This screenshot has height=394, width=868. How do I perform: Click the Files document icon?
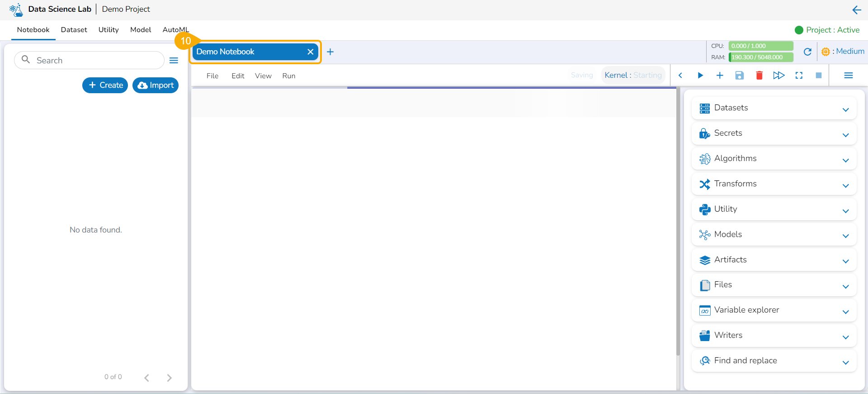coord(705,285)
